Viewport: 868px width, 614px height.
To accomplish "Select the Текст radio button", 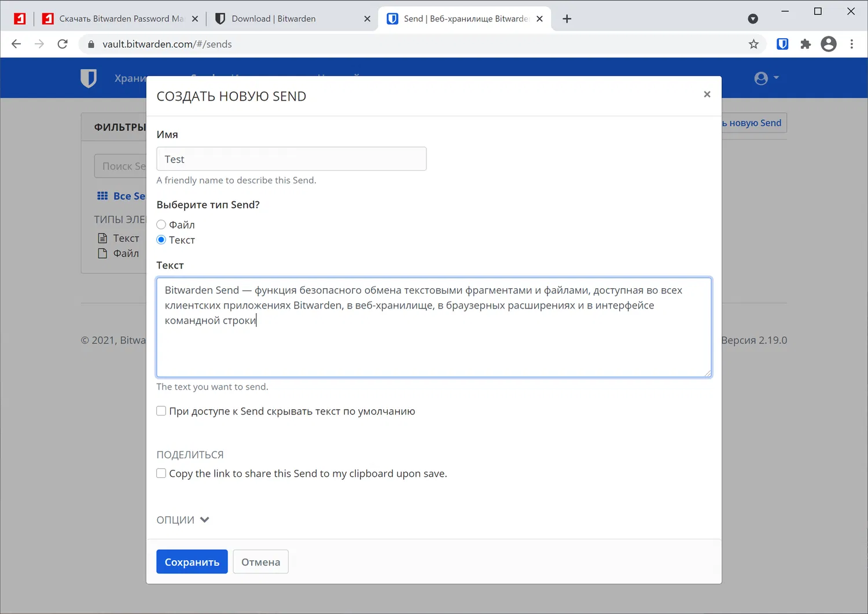I will click(161, 240).
